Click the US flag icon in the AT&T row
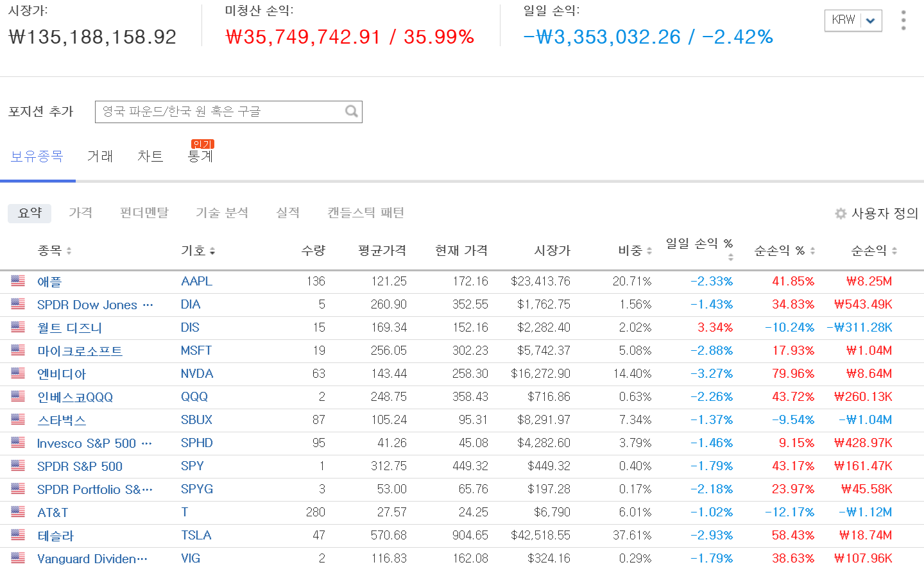 [18, 512]
